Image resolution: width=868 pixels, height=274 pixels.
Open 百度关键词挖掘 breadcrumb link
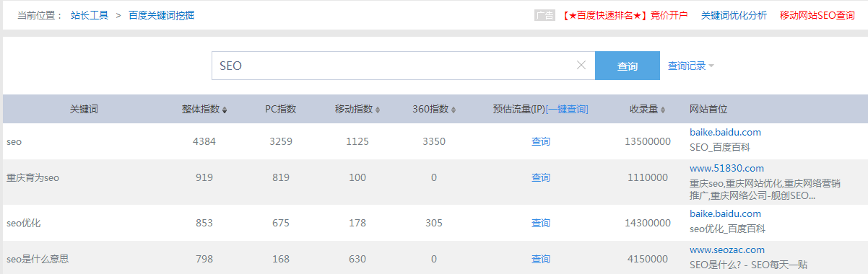click(x=161, y=15)
